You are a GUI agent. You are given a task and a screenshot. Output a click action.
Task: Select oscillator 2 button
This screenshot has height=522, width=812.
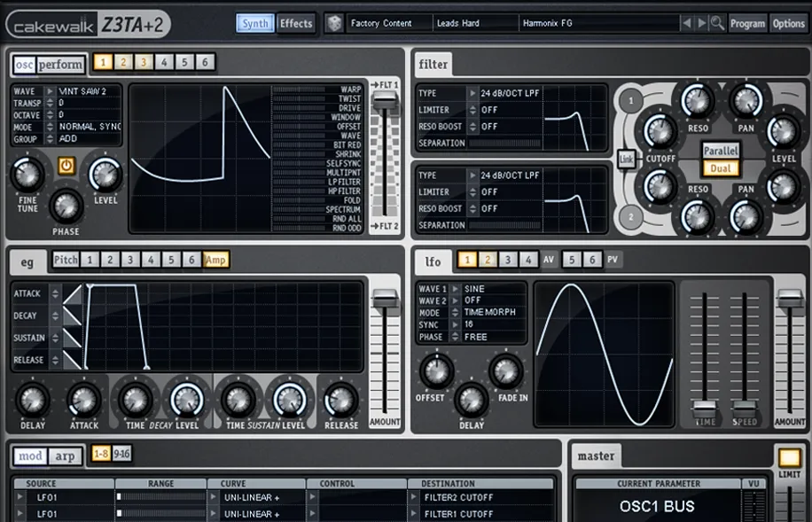coord(123,62)
